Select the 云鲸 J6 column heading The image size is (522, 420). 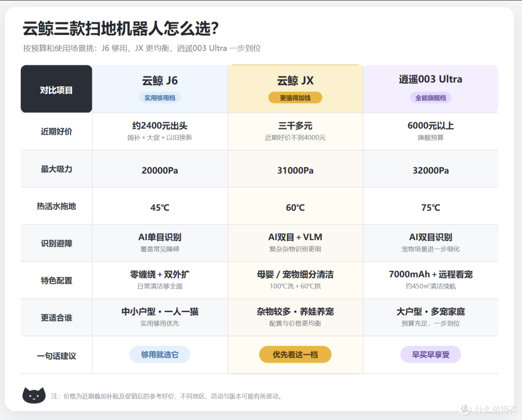point(160,81)
